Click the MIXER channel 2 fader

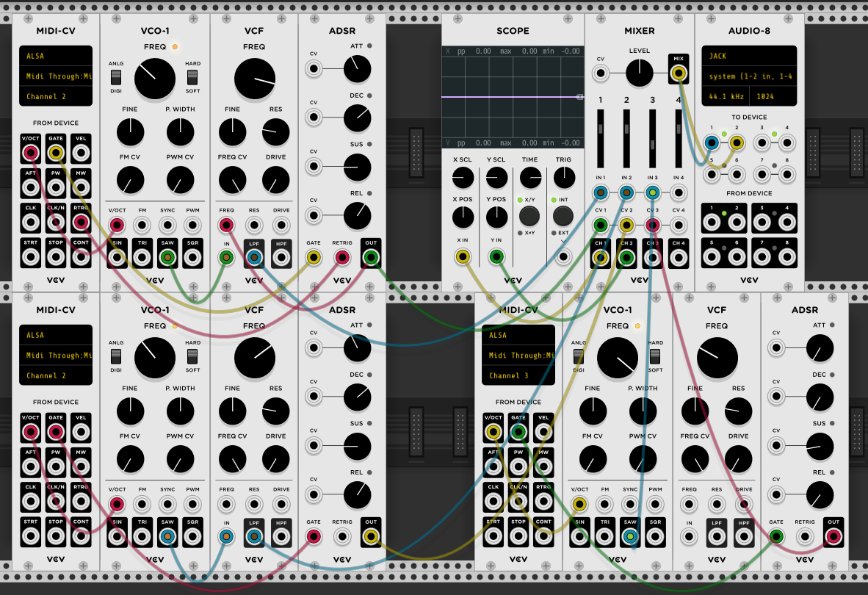pyautogui.click(x=626, y=138)
